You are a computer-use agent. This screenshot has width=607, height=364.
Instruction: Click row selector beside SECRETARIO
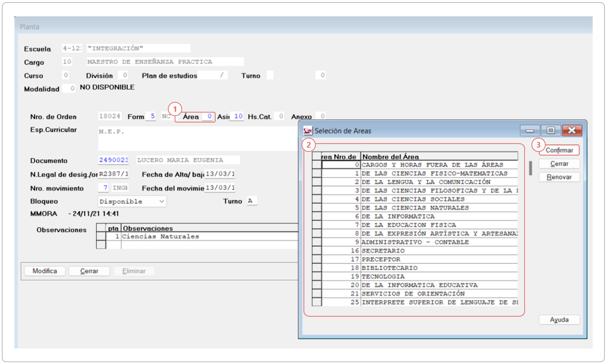coord(317,251)
